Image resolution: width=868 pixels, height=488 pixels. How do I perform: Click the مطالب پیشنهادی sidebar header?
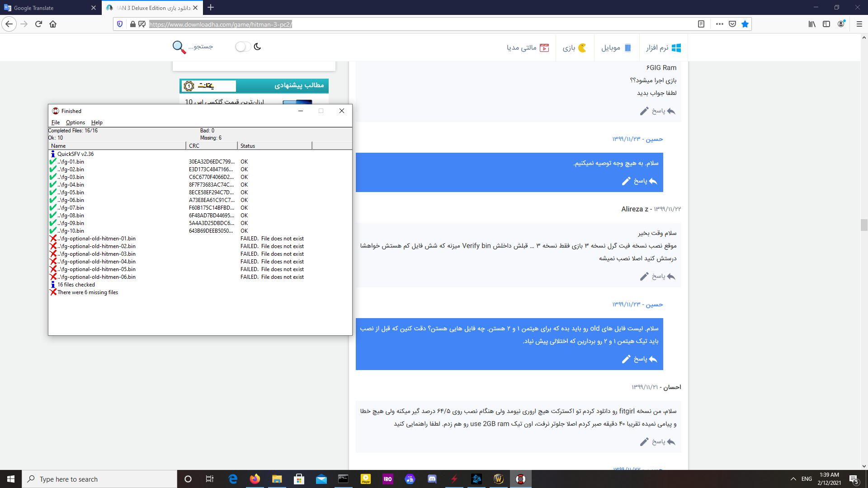pyautogui.click(x=254, y=86)
